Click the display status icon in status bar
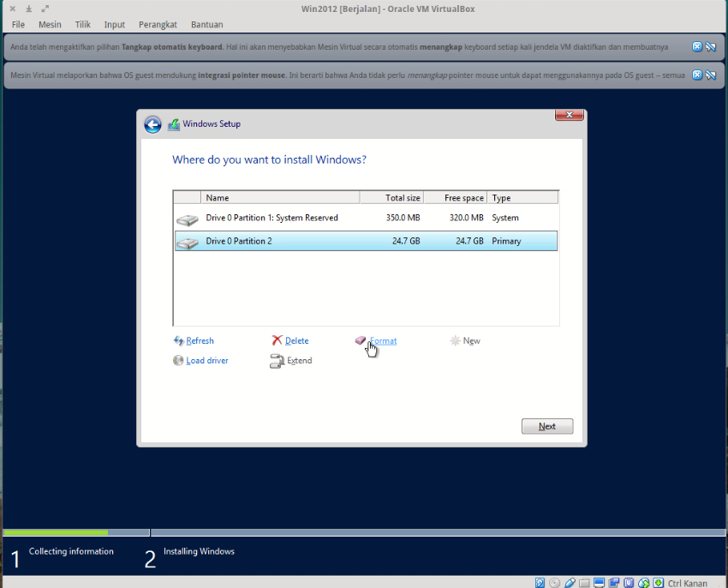728x588 pixels. coord(598,582)
